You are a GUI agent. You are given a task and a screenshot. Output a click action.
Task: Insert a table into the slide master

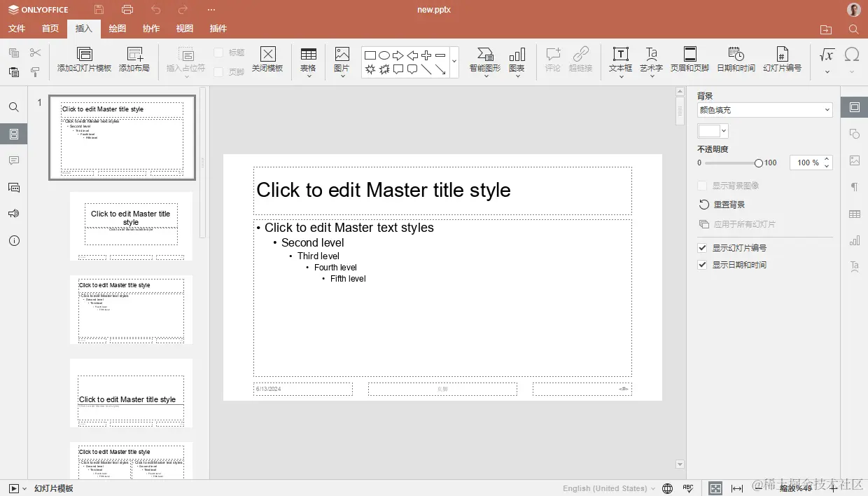[x=308, y=60]
